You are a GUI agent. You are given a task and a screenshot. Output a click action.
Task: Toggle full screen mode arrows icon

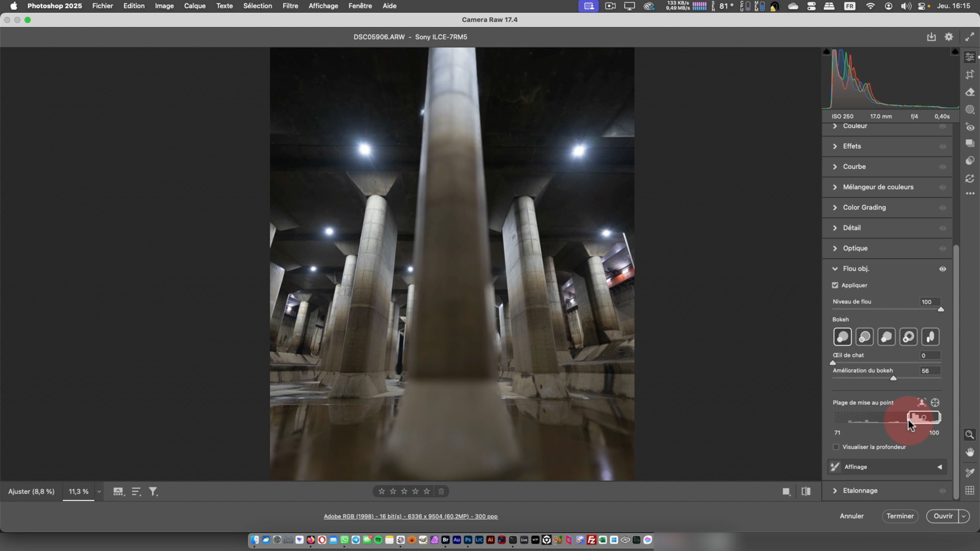coord(969,37)
